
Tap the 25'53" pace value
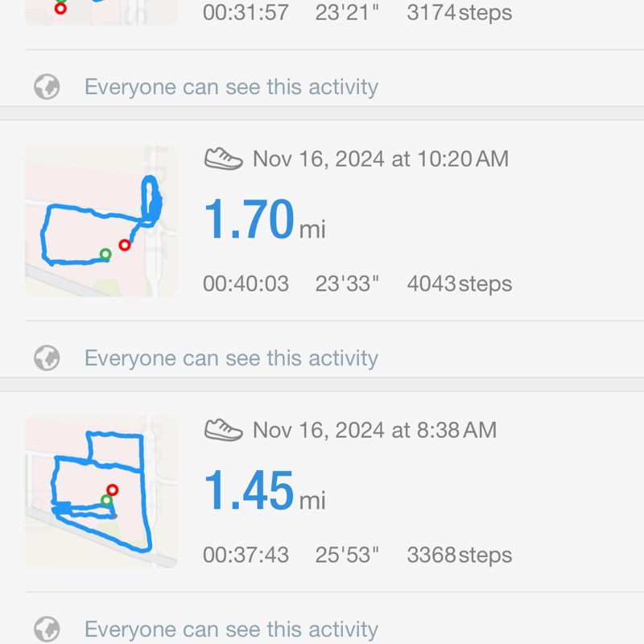coord(347,555)
